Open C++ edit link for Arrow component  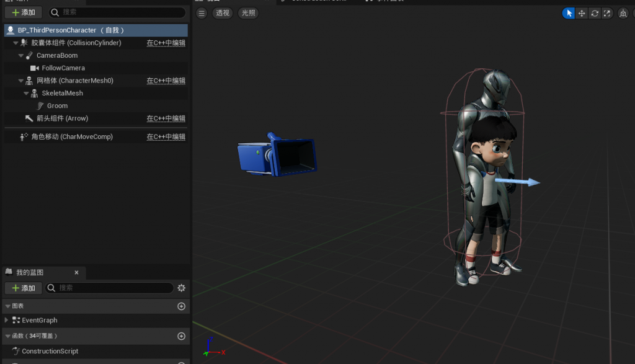[x=166, y=118]
